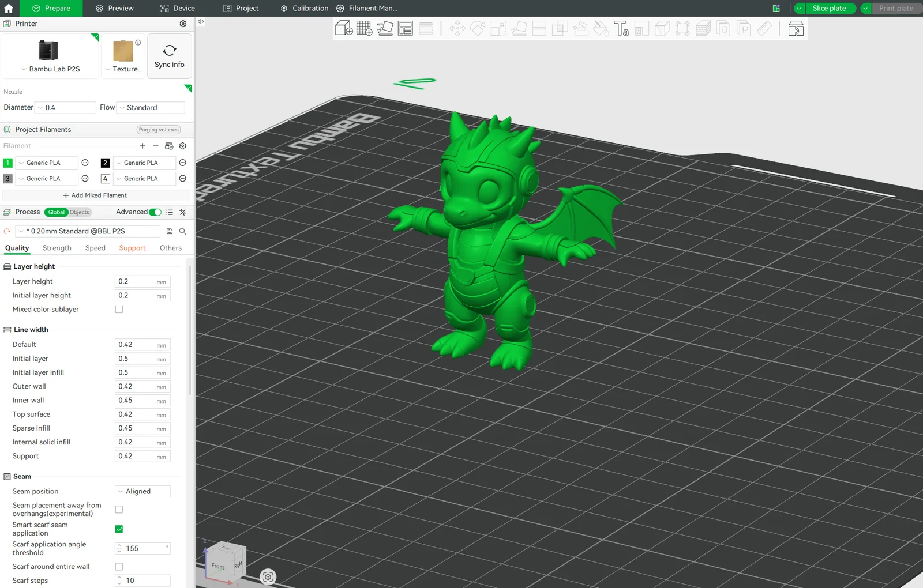923x588 pixels.
Task: Select the Cut tool icon
Action: [x=539, y=28]
